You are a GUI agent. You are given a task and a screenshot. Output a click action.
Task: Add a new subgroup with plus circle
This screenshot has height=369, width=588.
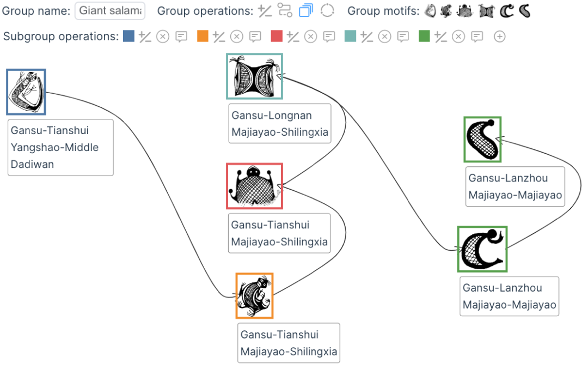(499, 37)
